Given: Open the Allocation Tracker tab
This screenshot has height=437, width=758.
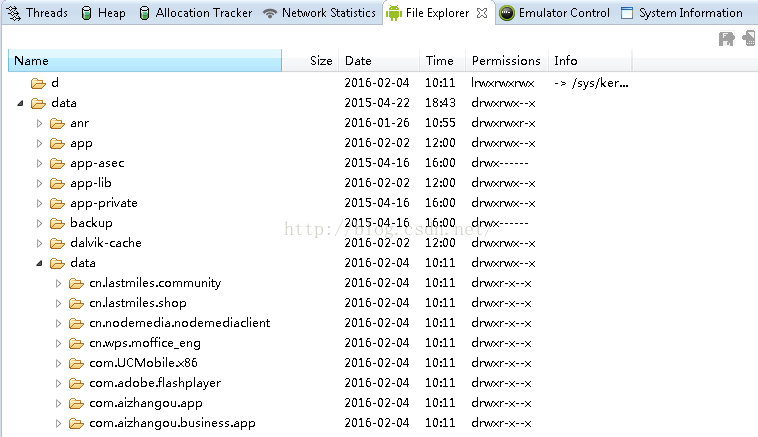Looking at the screenshot, I should pyautogui.click(x=195, y=13).
